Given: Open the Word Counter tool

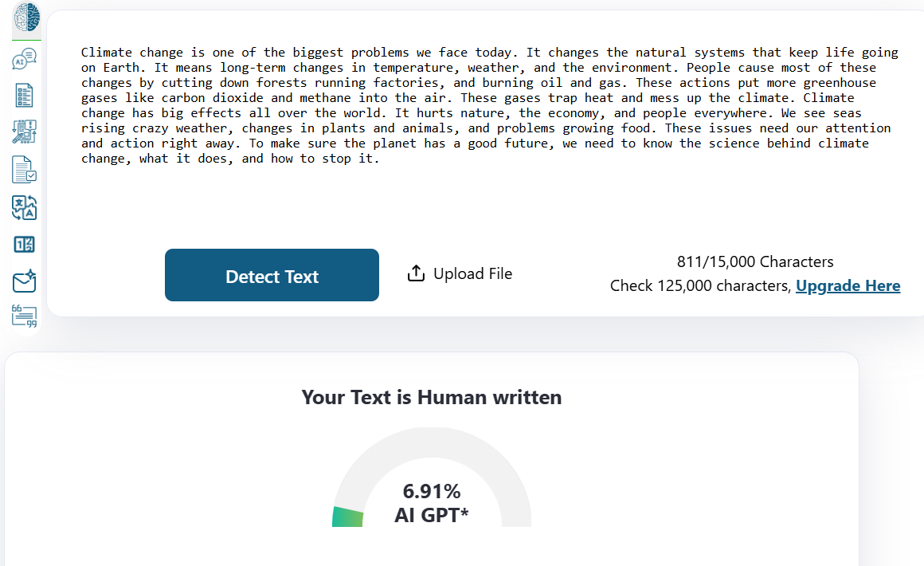Looking at the screenshot, I should point(25,245).
